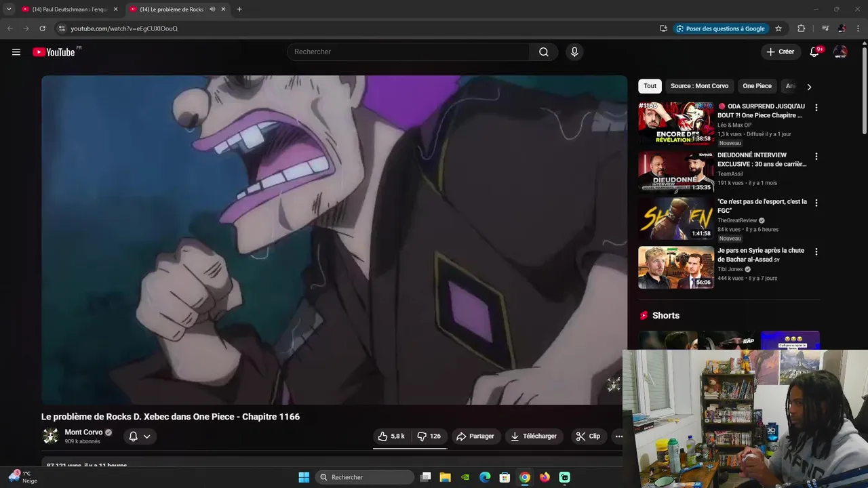Go back in browser history
Screen dimensions: 868x488
[x=9, y=28]
